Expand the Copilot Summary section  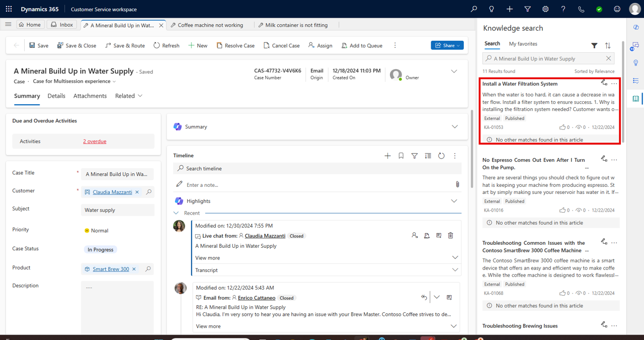(455, 127)
